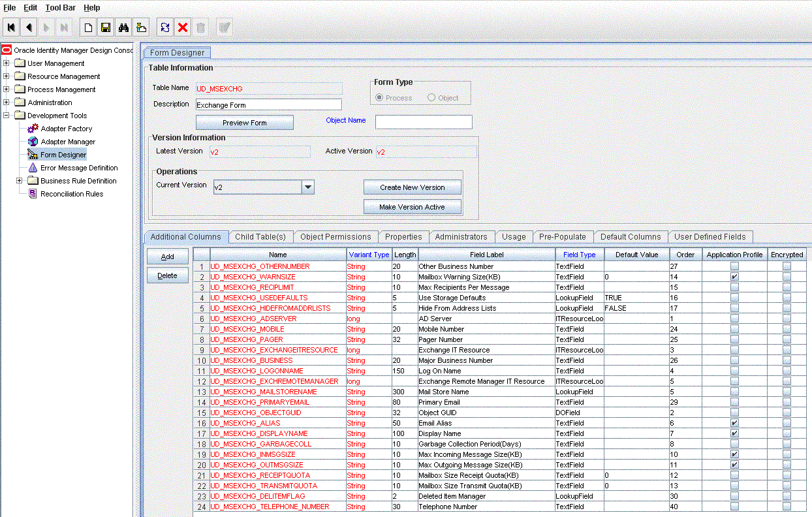Click the next record arrow icon
The image size is (812, 517).
tap(46, 27)
